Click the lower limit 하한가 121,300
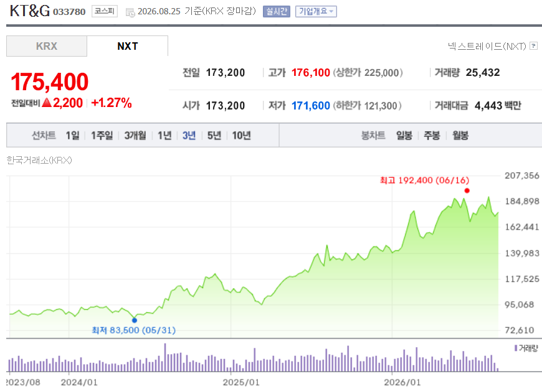 pos(367,105)
